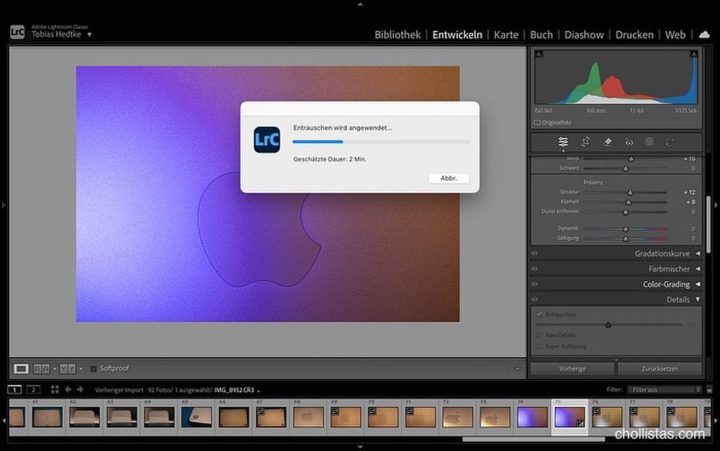Toggle Gradationskurve panel visibility eye
The width and height of the screenshot is (720, 451).
[534, 253]
